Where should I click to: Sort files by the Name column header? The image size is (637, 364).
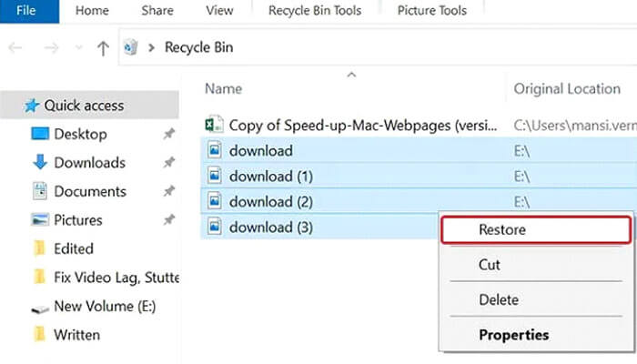(223, 89)
